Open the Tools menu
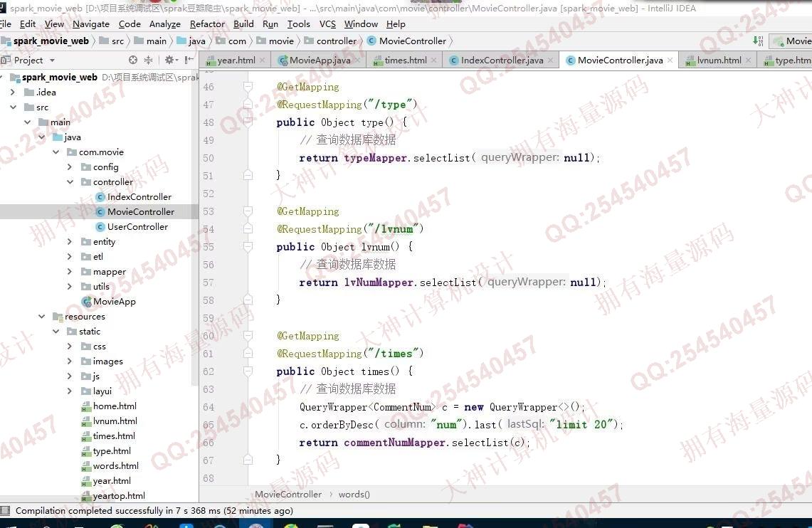 pos(298,23)
